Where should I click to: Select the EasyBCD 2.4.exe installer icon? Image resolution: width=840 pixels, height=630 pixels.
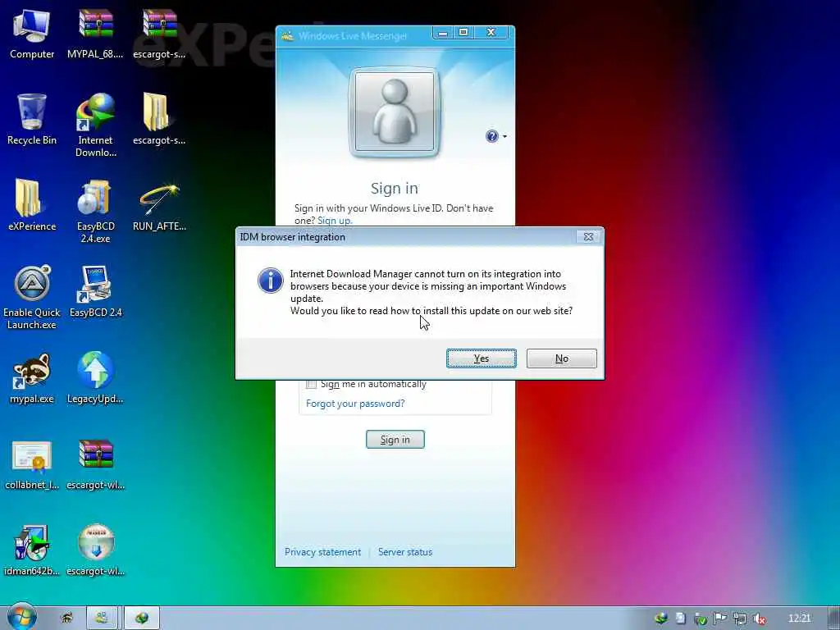pos(95,211)
